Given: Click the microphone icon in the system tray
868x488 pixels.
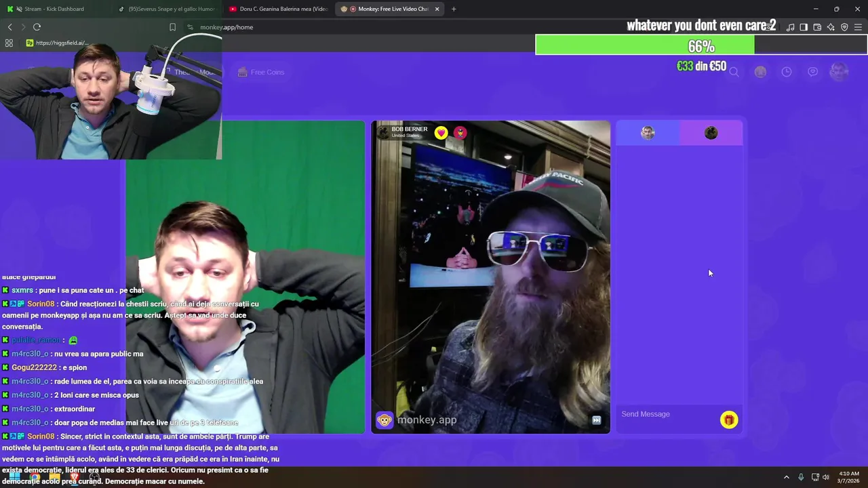Looking at the screenshot, I should click(x=801, y=477).
